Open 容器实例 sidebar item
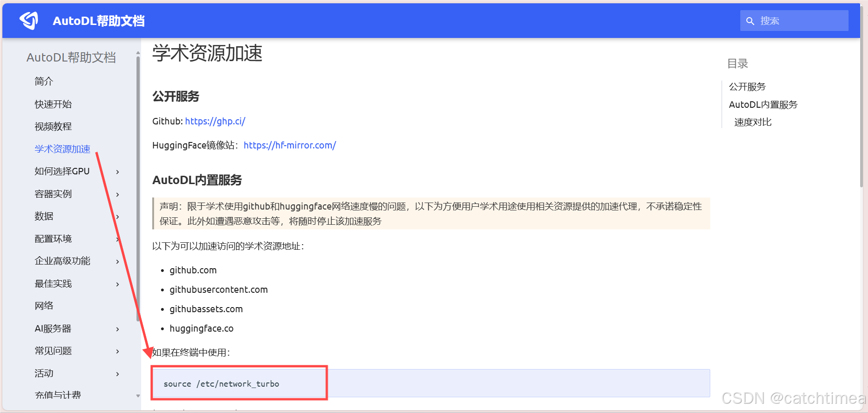 (x=53, y=194)
